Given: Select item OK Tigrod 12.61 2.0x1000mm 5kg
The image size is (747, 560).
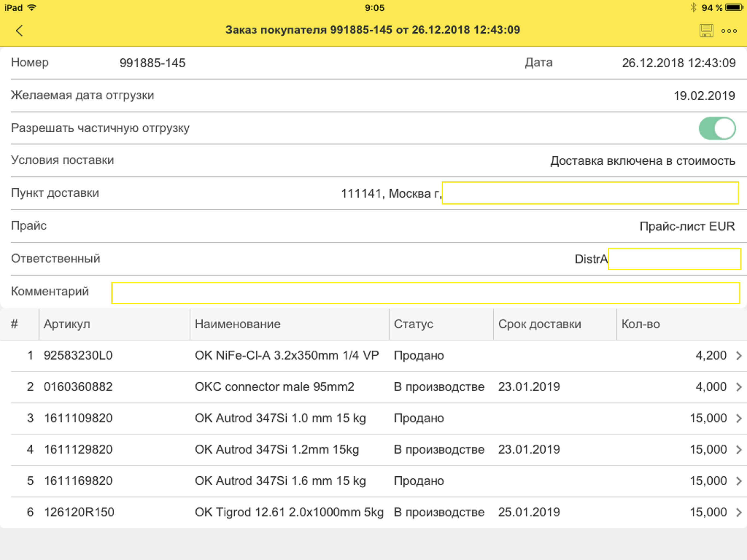Looking at the screenshot, I should pos(289,512).
